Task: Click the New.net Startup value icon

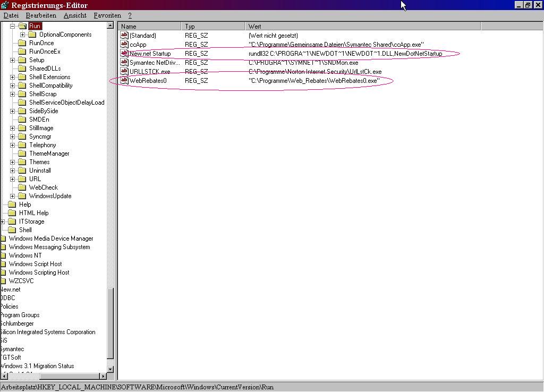Action: pyautogui.click(x=124, y=53)
